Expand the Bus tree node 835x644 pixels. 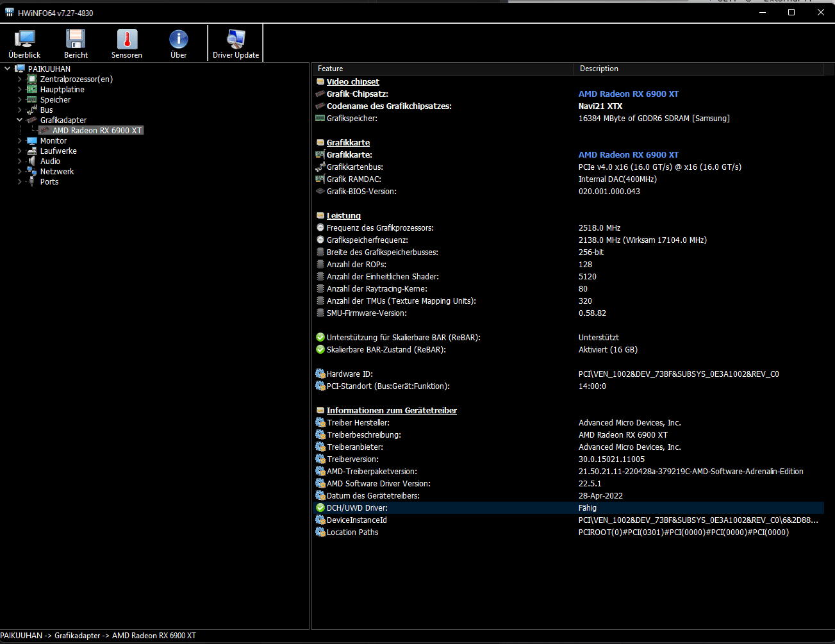(x=19, y=110)
